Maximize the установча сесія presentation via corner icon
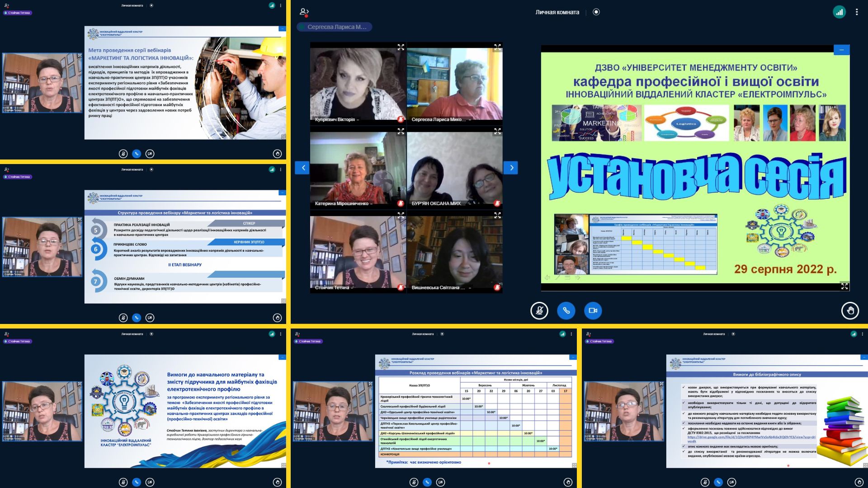The height and width of the screenshot is (488, 868). click(x=844, y=286)
